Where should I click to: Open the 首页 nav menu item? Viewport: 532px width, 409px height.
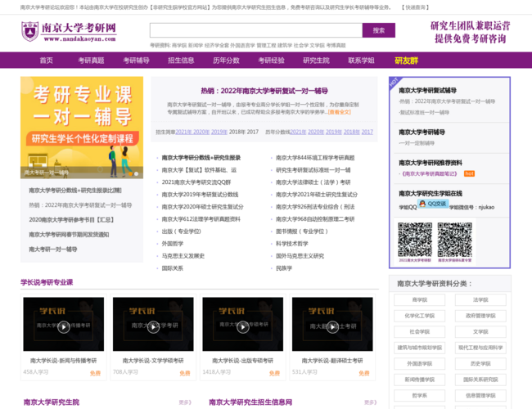point(46,61)
